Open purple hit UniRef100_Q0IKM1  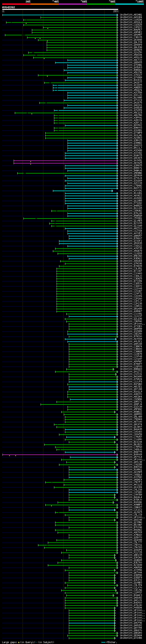[131, 161]
